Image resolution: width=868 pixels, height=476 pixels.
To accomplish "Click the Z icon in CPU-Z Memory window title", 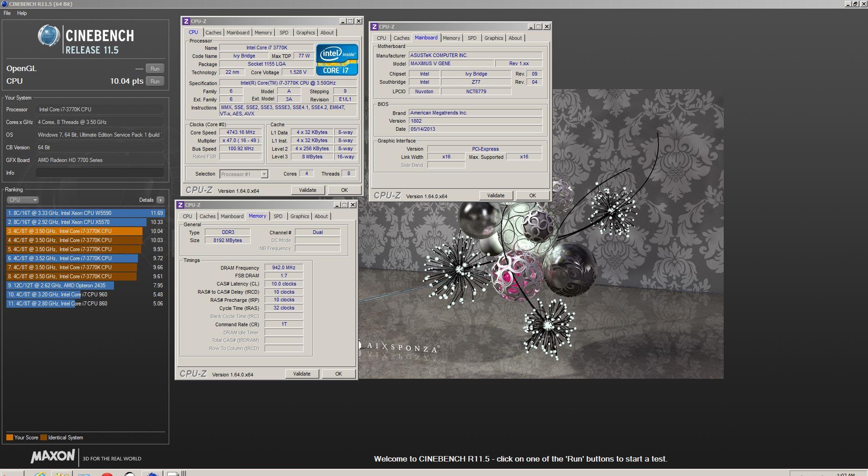I will coord(180,205).
